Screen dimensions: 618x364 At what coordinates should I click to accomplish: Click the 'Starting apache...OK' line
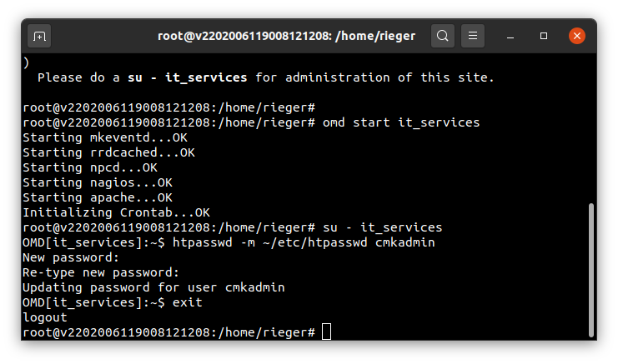pyautogui.click(x=98, y=197)
